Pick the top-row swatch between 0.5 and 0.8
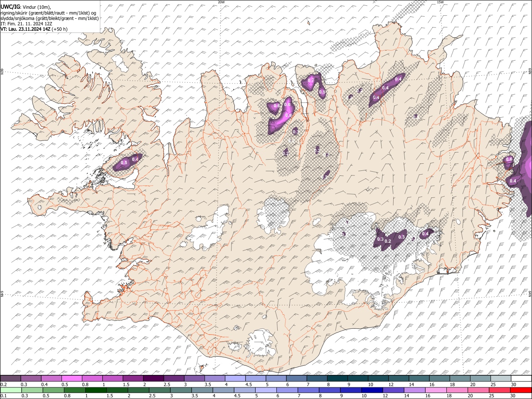Screen dimensions: 532x399 [71, 379]
